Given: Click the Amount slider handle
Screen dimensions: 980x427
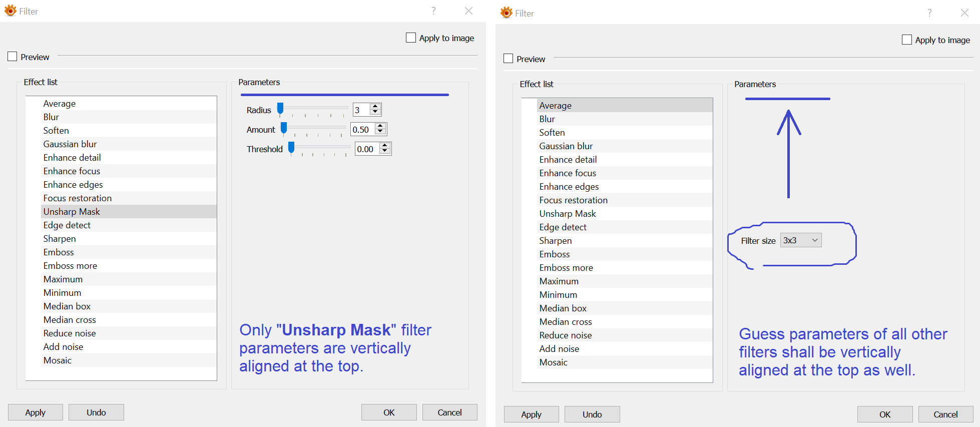Looking at the screenshot, I should pyautogui.click(x=284, y=128).
